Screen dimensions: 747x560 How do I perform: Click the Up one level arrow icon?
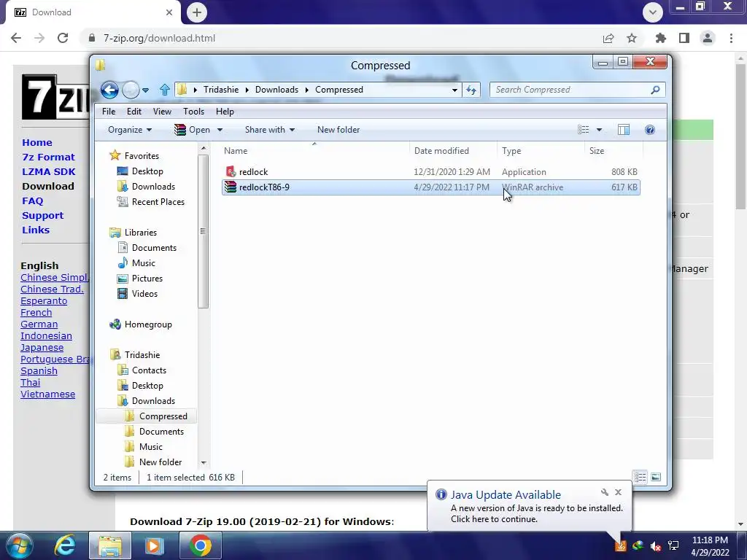[164, 90]
